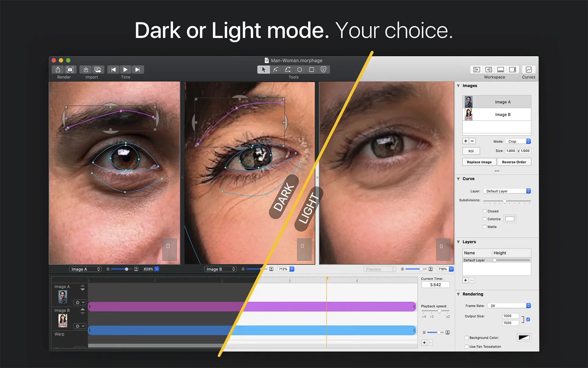Select Default Layer row in Layers
The height and width of the screenshot is (368, 588).
click(x=497, y=260)
